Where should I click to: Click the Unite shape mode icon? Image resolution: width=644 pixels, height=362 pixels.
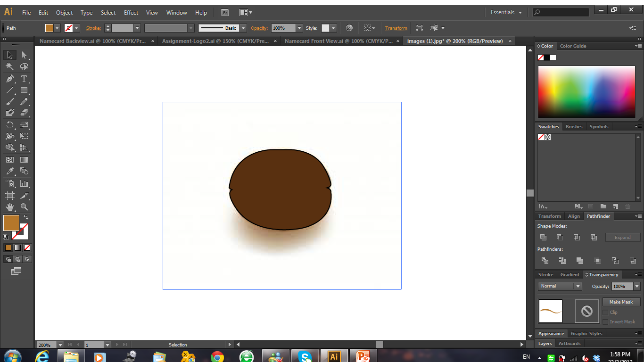click(543, 238)
